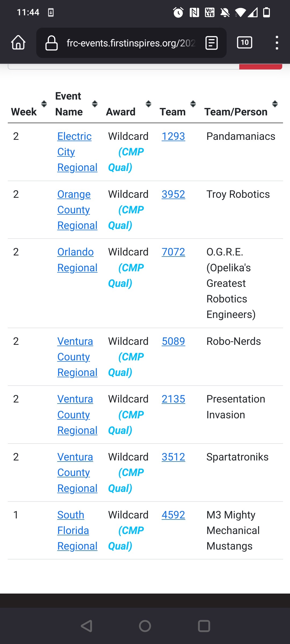Open team 1293 link

(173, 136)
